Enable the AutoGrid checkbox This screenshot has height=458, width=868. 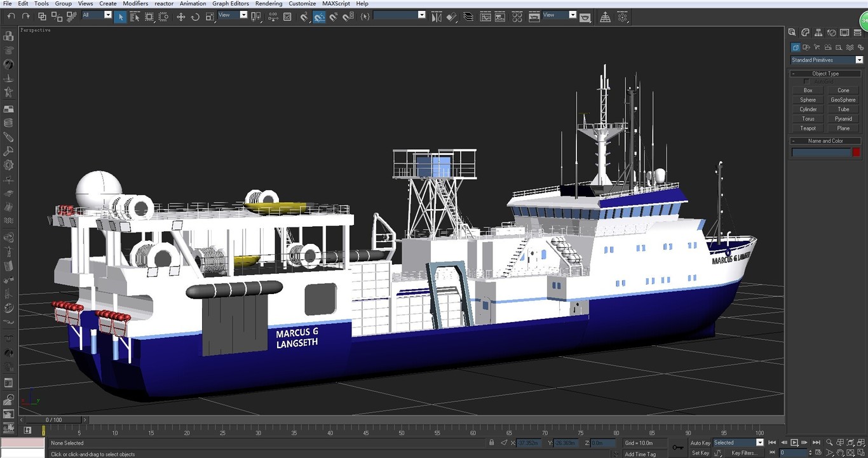click(807, 82)
